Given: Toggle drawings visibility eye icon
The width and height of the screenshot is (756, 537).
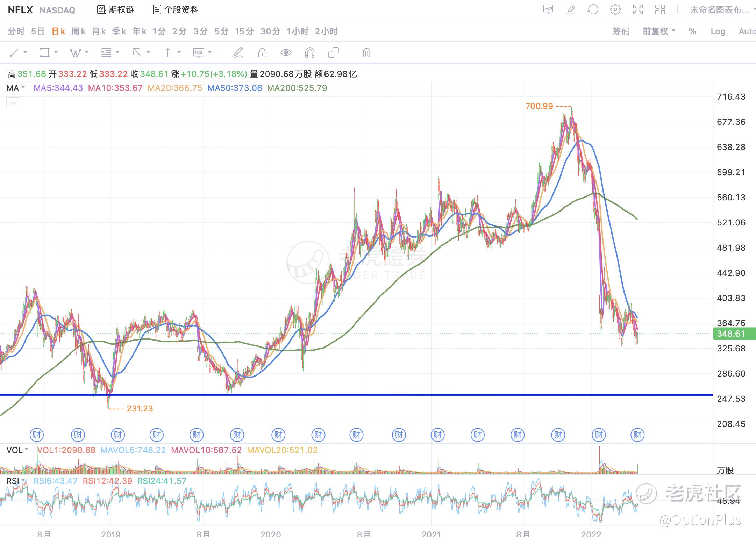Looking at the screenshot, I should [286, 53].
